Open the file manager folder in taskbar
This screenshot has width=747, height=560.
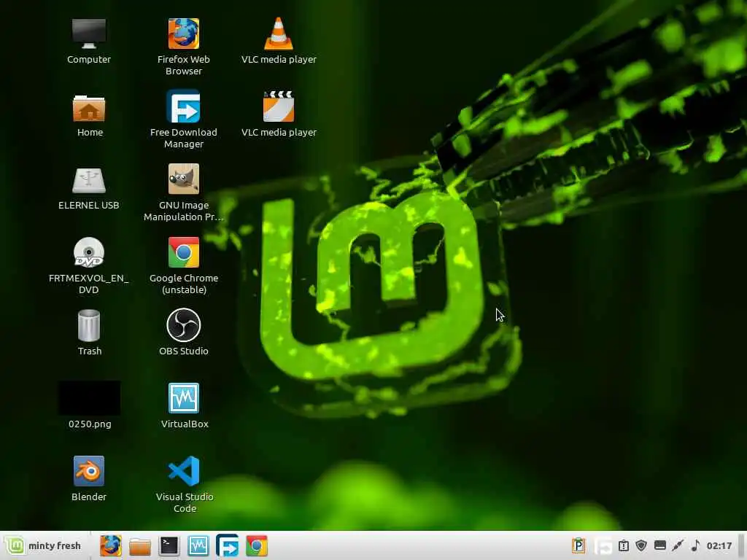coord(140,546)
